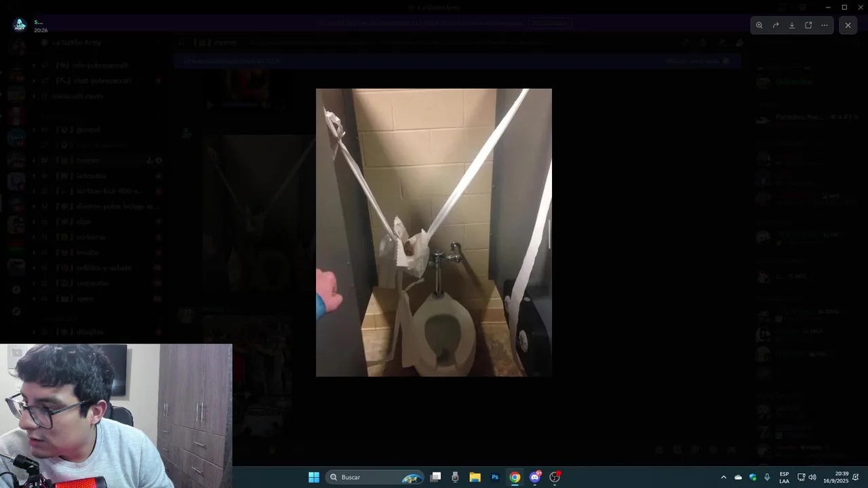
Task: Maximize the Discord window
Action: pyautogui.click(x=844, y=7)
